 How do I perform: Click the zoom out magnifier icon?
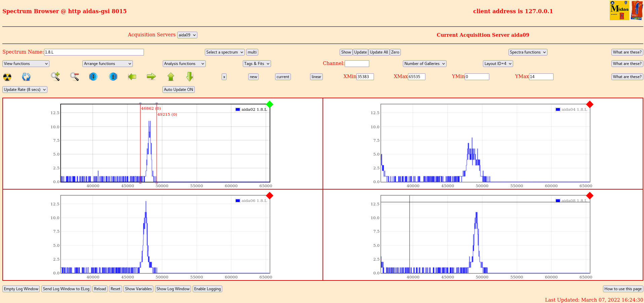coord(74,77)
